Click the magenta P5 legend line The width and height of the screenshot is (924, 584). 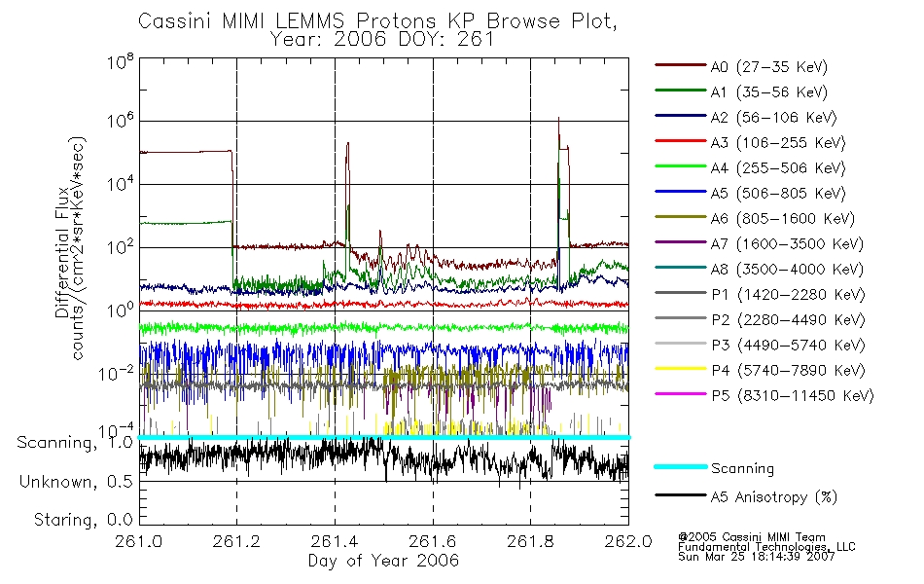[681, 393]
